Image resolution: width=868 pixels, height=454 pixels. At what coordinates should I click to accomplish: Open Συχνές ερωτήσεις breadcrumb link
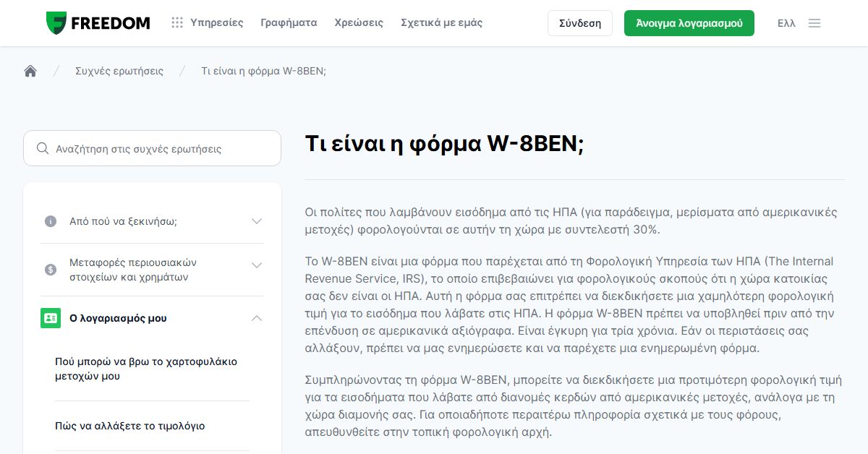(x=119, y=71)
